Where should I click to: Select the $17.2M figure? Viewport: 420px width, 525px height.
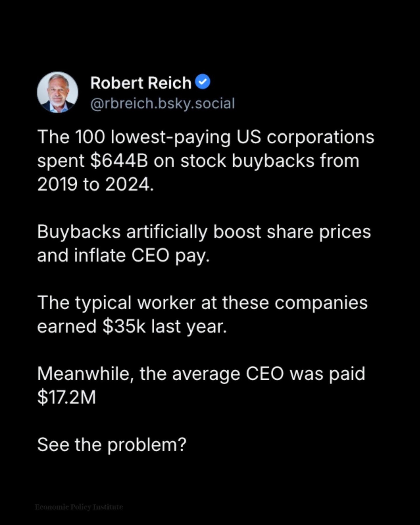66,397
